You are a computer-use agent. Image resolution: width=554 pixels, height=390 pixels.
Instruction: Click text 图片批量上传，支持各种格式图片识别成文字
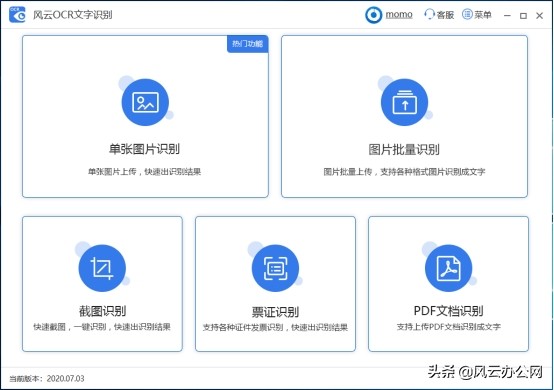point(404,172)
